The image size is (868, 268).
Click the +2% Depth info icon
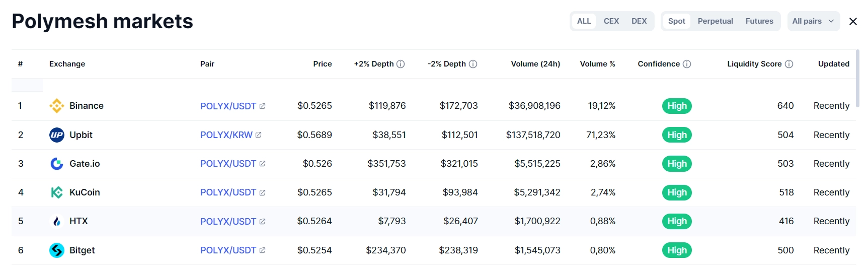pyautogui.click(x=401, y=64)
